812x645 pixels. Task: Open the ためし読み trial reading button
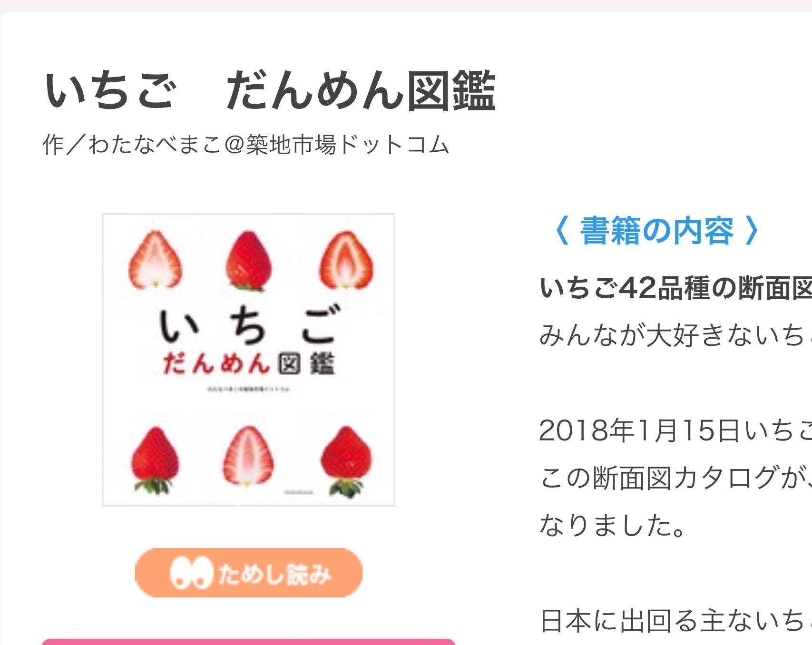[x=248, y=573]
